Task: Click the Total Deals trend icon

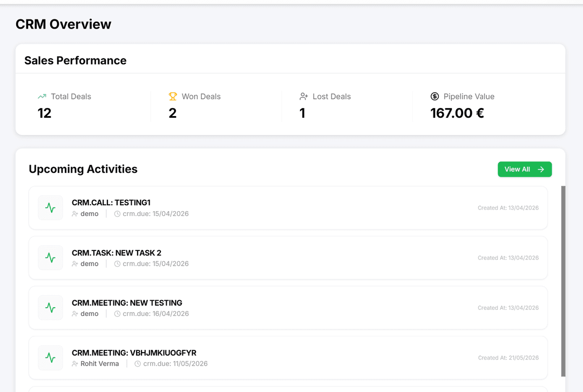Action: (42, 96)
